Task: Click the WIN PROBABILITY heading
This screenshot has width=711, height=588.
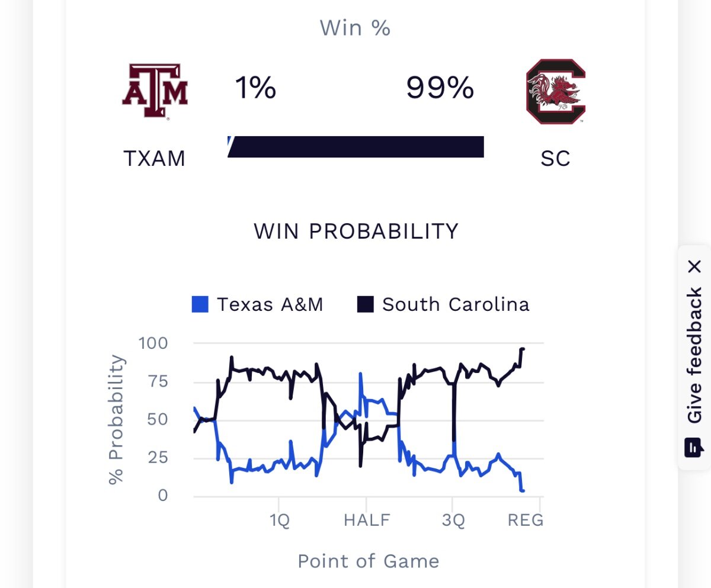Action: 356,232
